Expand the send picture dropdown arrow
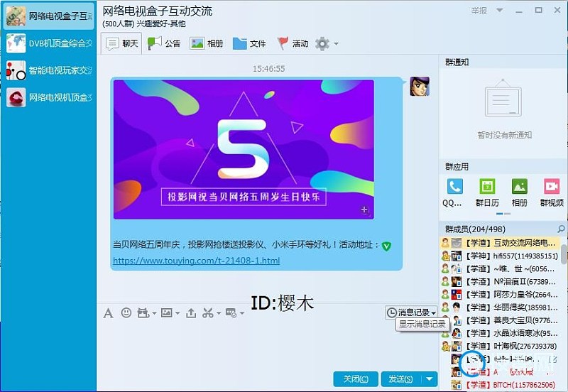 (x=177, y=313)
